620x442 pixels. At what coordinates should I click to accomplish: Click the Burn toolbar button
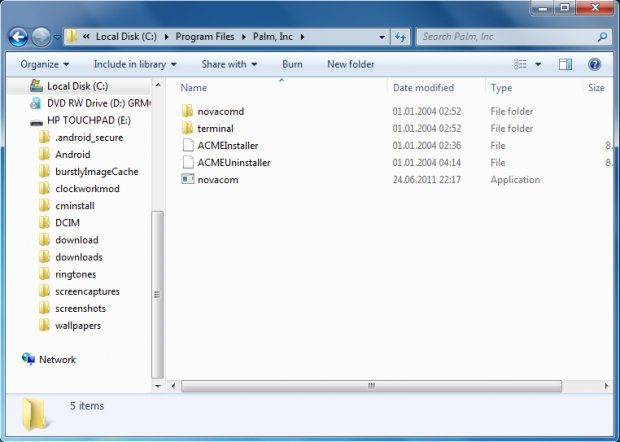click(292, 64)
